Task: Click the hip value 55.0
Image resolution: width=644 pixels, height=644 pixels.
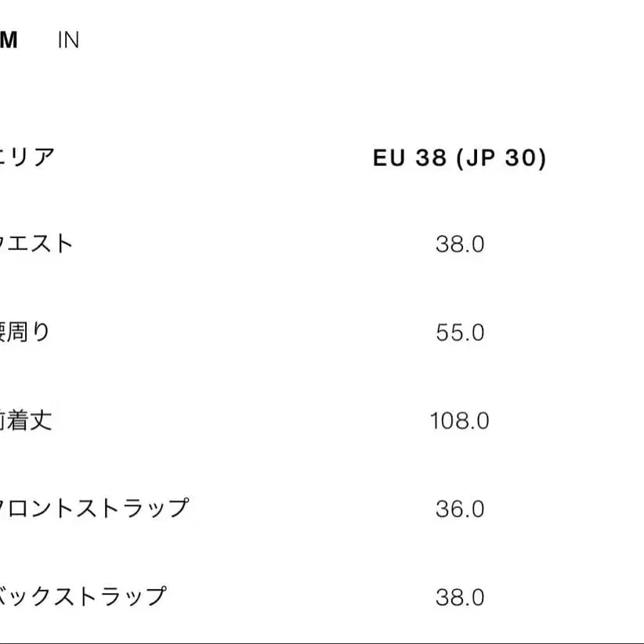Action: point(460,333)
